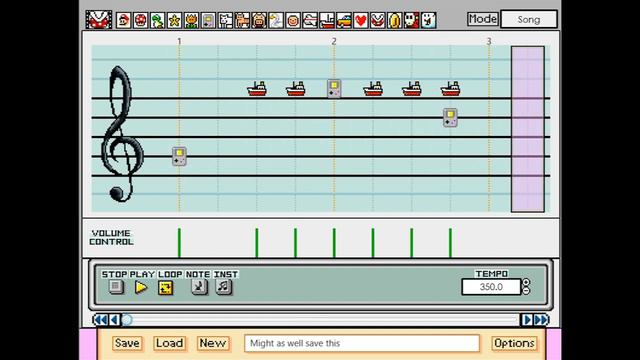This screenshot has width=640, height=360.
Task: Jump to song start with double-left arrow
Action: point(101,320)
